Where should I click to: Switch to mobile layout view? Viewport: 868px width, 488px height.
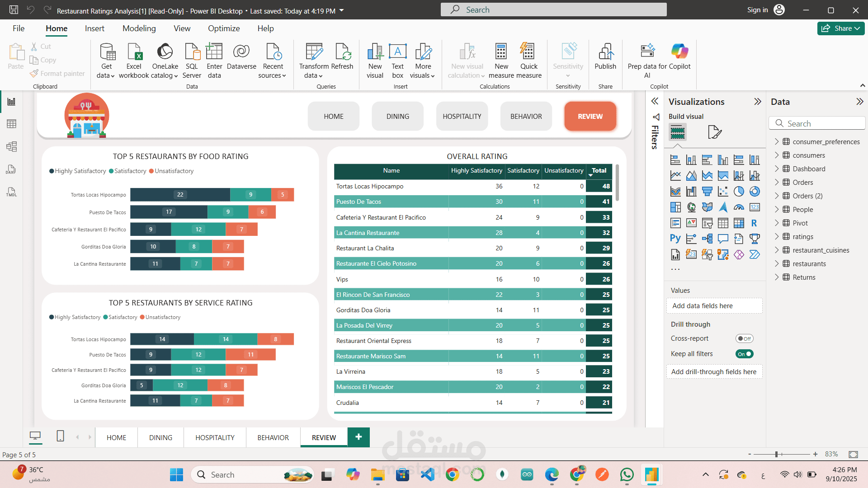[60, 436]
